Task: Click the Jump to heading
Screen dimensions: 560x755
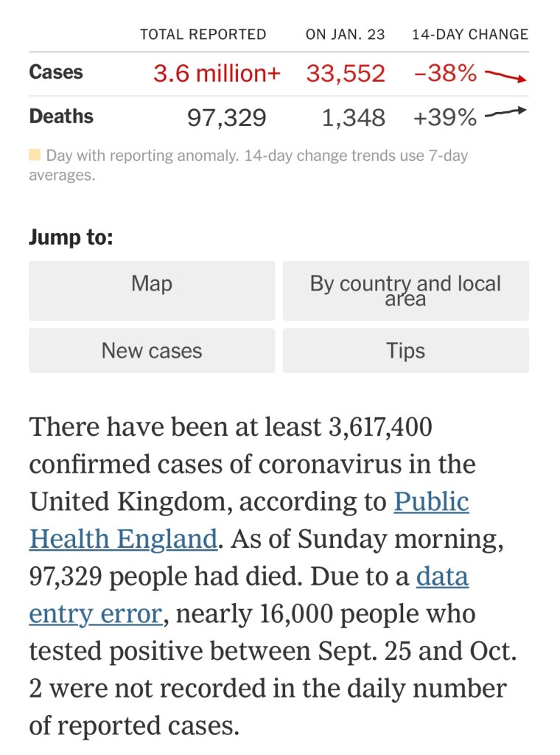Action: tap(71, 238)
